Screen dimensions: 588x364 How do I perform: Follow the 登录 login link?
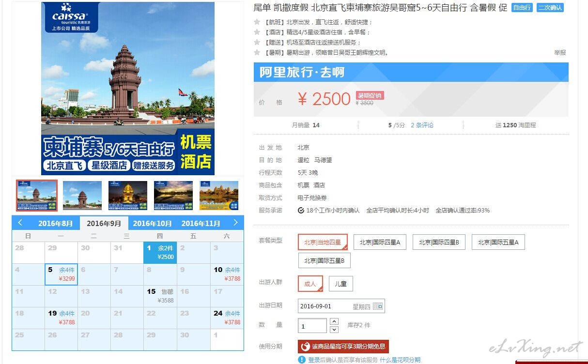point(314,360)
